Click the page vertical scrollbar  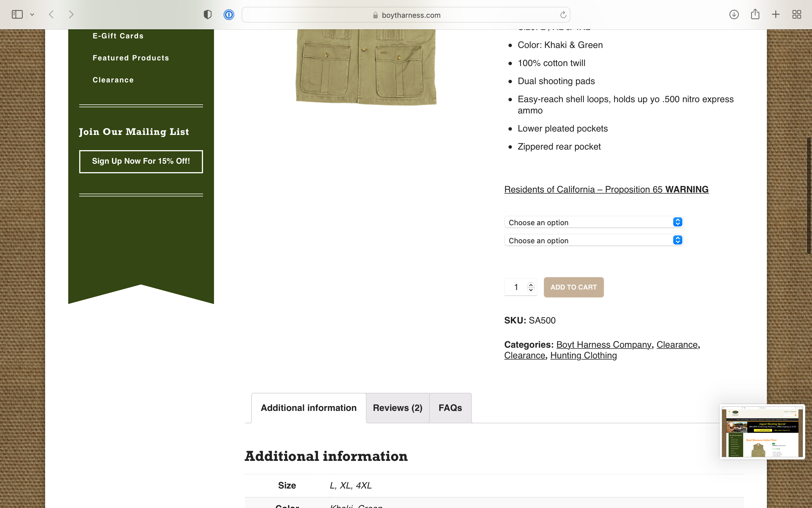[809, 195]
